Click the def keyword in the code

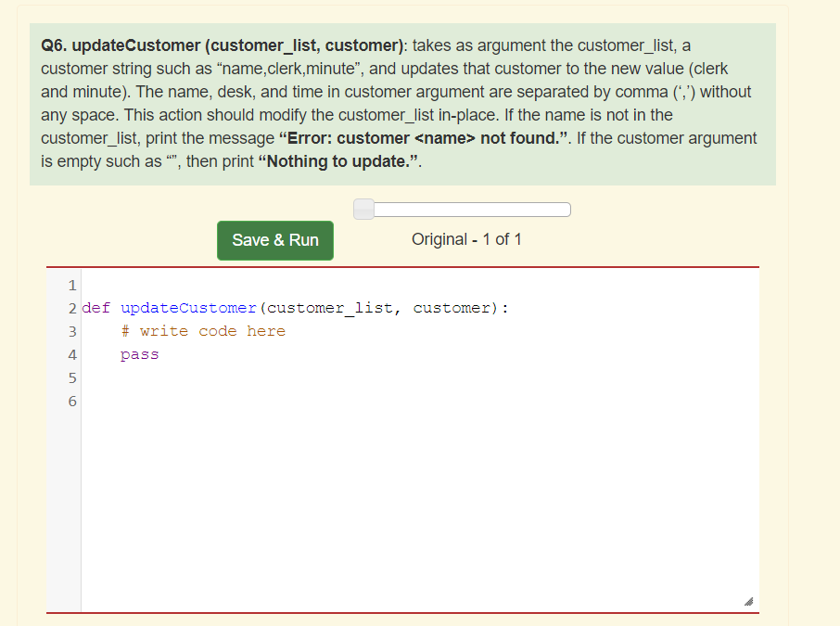pos(95,307)
